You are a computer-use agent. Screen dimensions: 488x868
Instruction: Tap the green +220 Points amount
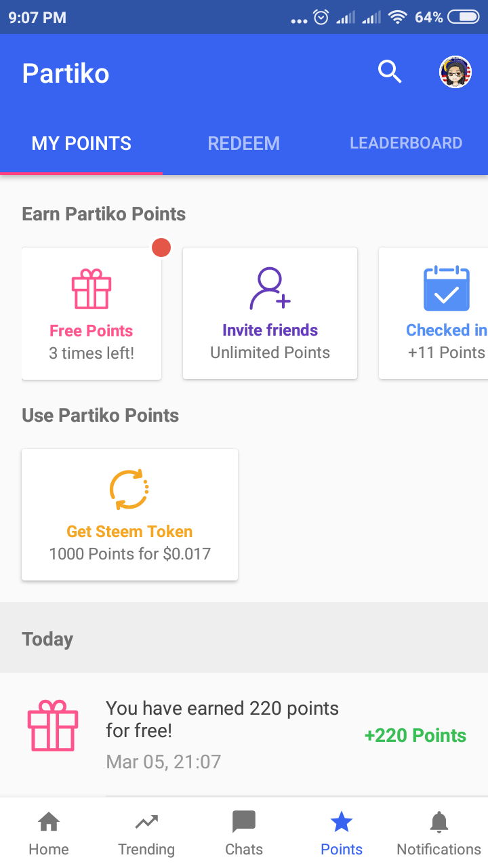pyautogui.click(x=415, y=736)
